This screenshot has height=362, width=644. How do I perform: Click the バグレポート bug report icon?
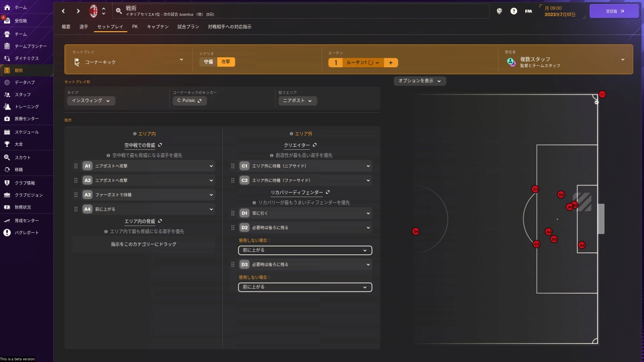coord(7,232)
